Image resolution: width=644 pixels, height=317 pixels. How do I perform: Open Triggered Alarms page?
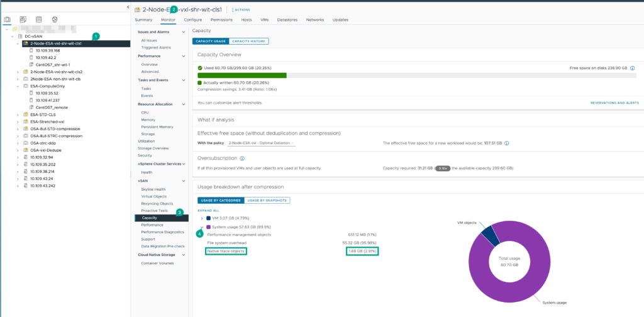pos(156,48)
